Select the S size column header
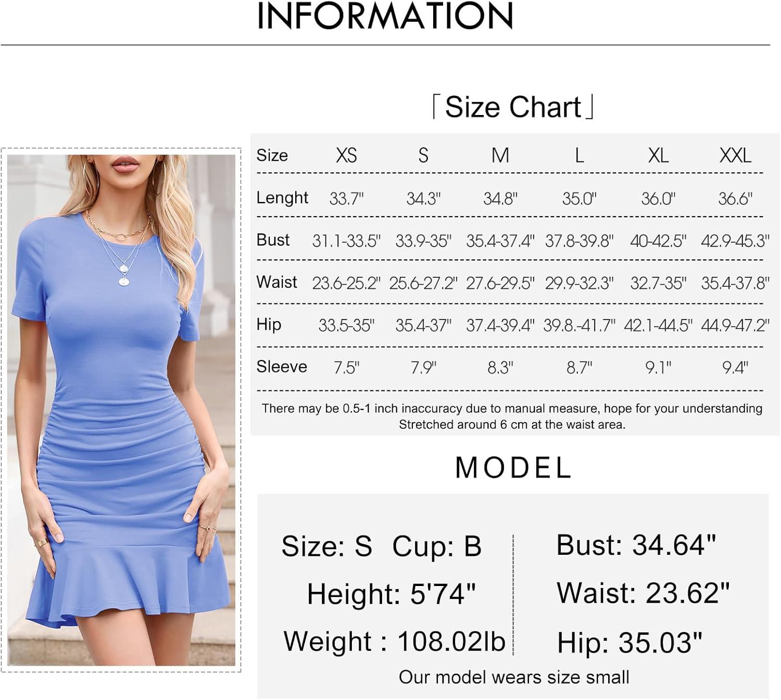 coord(423,155)
